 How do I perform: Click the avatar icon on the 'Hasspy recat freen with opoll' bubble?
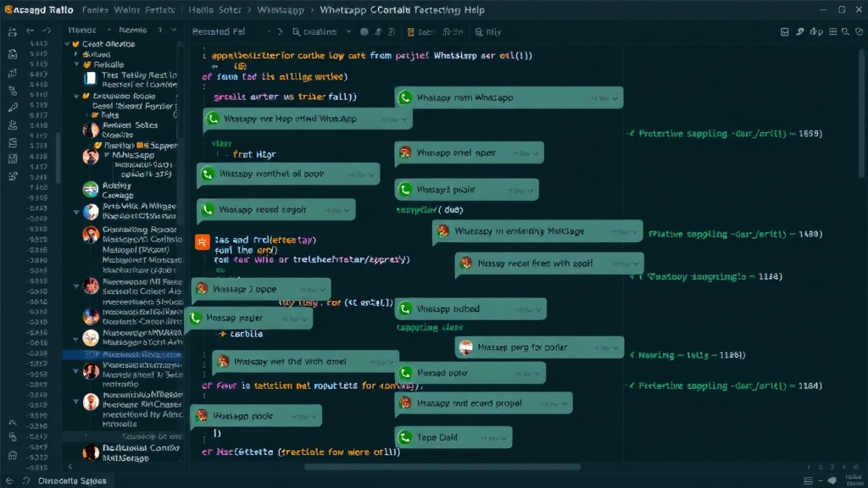[x=466, y=263]
